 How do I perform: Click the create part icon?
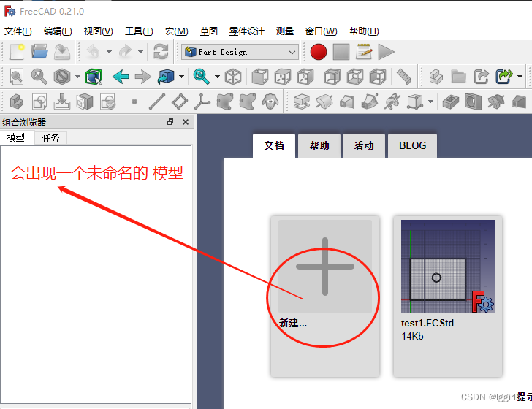pos(436,77)
